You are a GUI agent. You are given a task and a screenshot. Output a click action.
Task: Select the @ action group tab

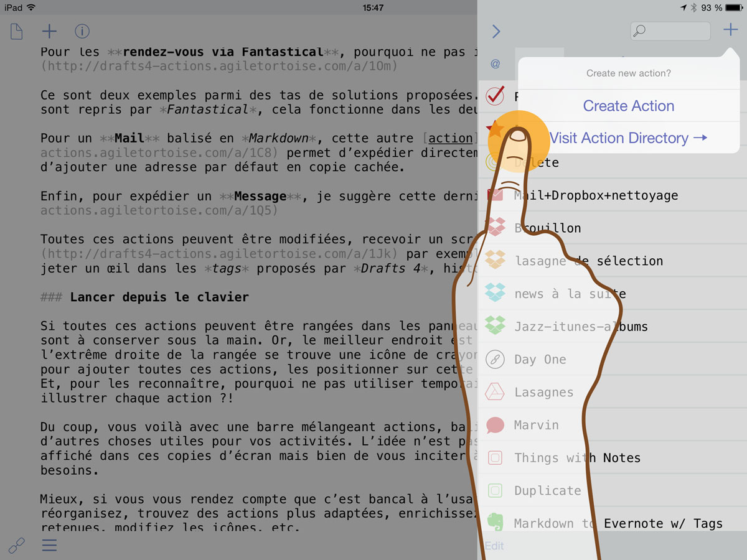[496, 63]
